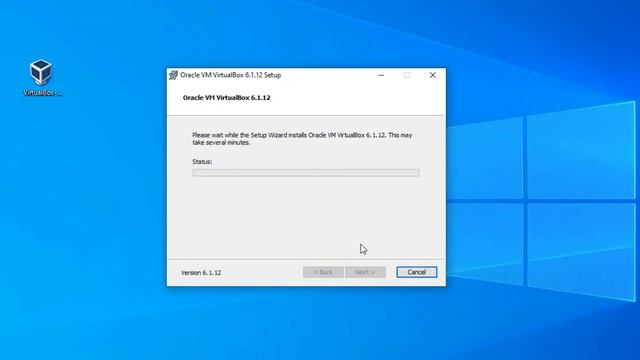The width and height of the screenshot is (640, 360).
Task: Click the 'Please wait while the Setup Wizard' message
Action: (302, 139)
